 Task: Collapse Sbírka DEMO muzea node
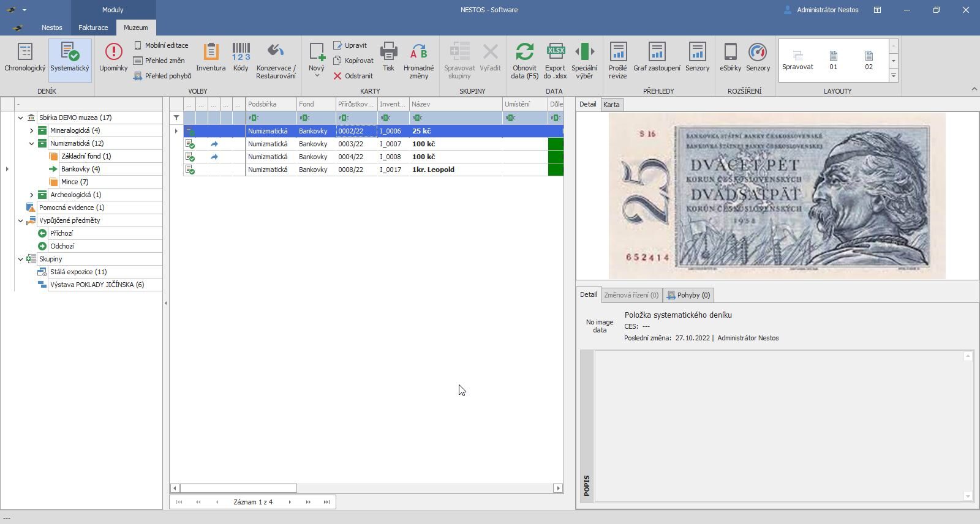coord(20,118)
